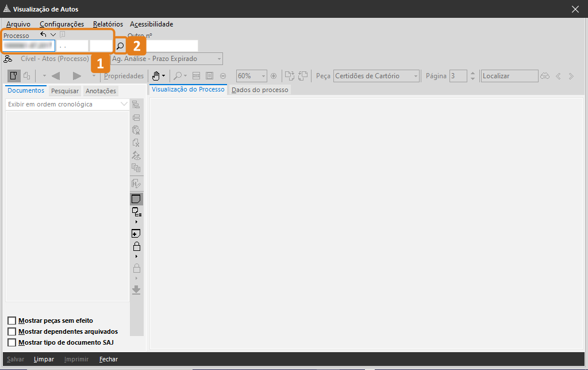Switch to the Documentos tab
The height and width of the screenshot is (370, 588).
(x=26, y=90)
